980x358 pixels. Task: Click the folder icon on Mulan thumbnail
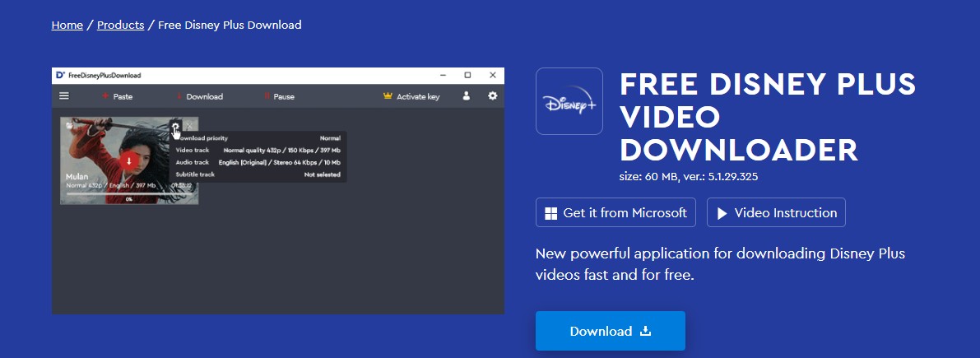(x=70, y=126)
